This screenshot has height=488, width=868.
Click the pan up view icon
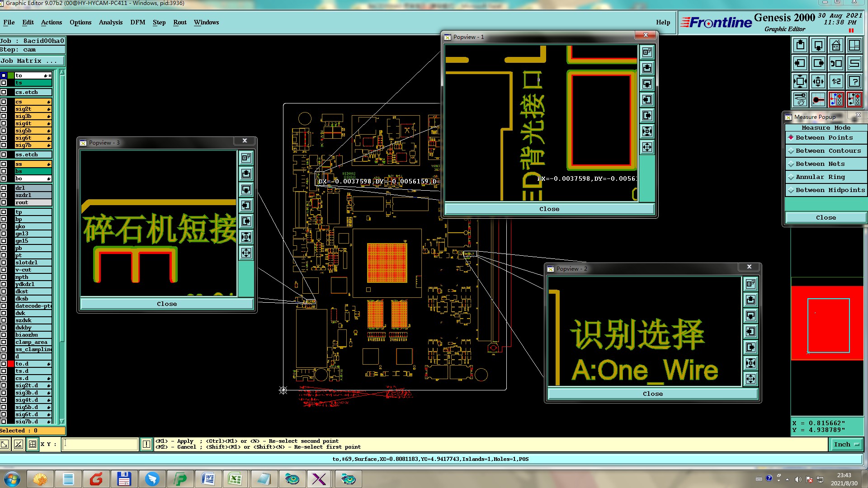(800, 45)
